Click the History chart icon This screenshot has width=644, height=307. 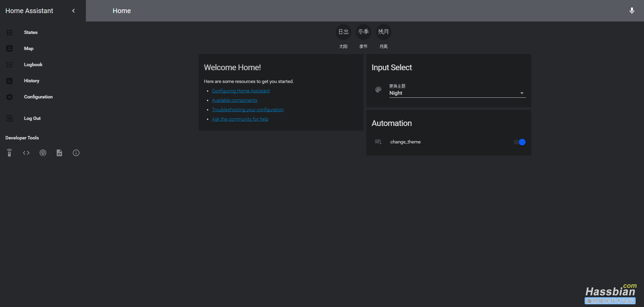[x=9, y=81]
